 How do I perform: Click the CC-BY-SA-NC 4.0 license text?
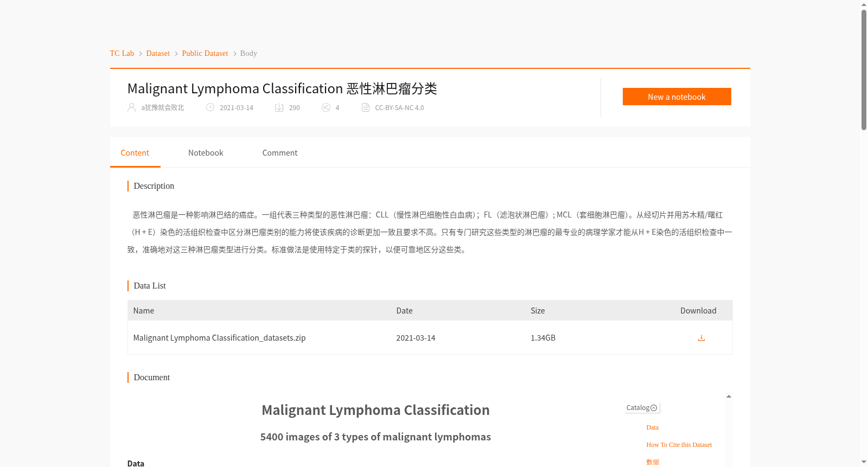(399, 107)
